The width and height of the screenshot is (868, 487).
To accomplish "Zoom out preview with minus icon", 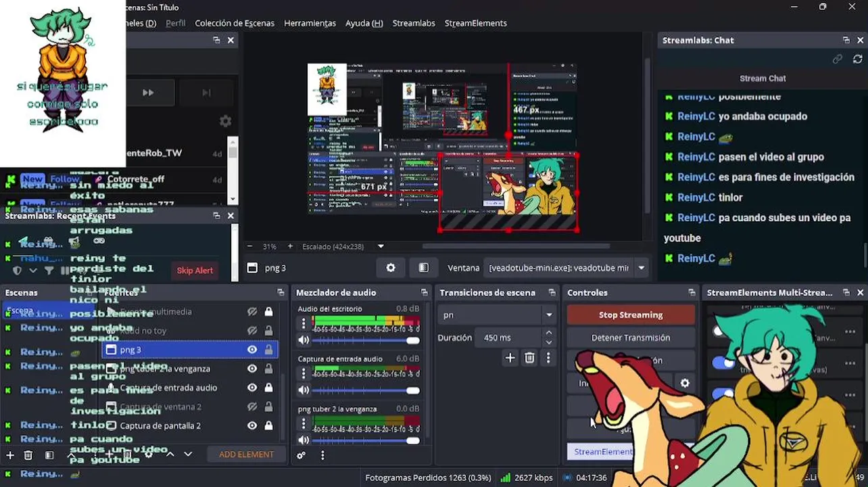I will coord(249,246).
